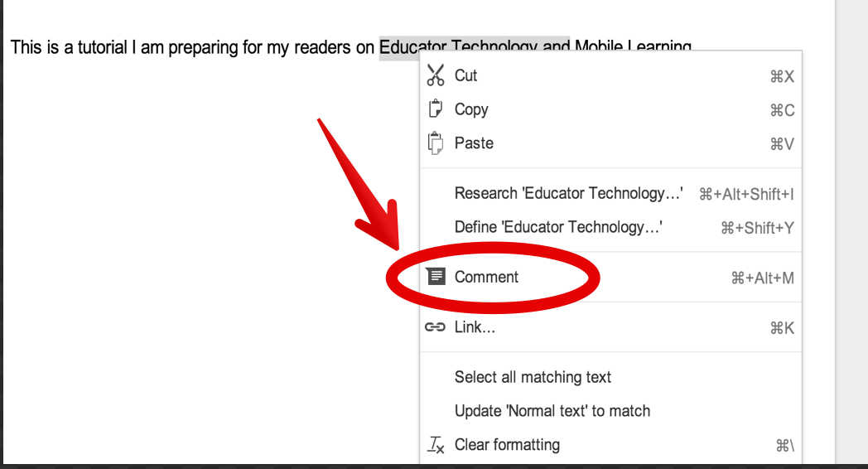Viewport: 868px width, 469px height.
Task: Click the scissors Cut icon
Action: [436, 75]
